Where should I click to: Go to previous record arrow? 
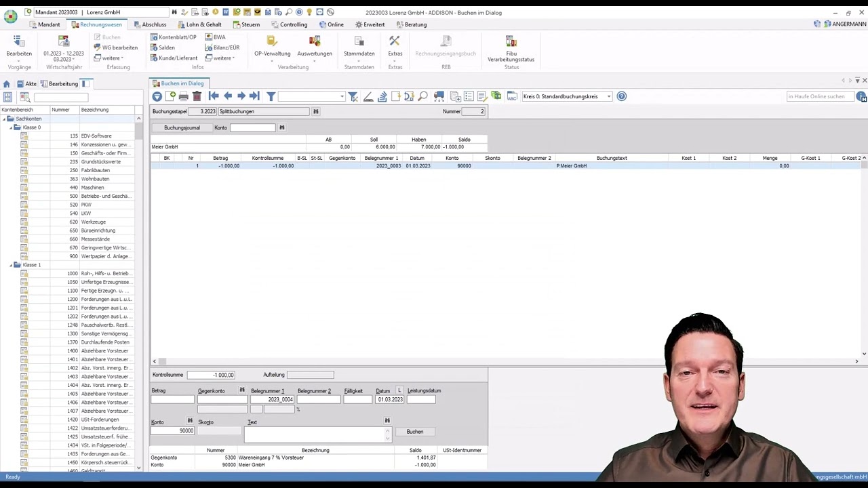point(228,96)
